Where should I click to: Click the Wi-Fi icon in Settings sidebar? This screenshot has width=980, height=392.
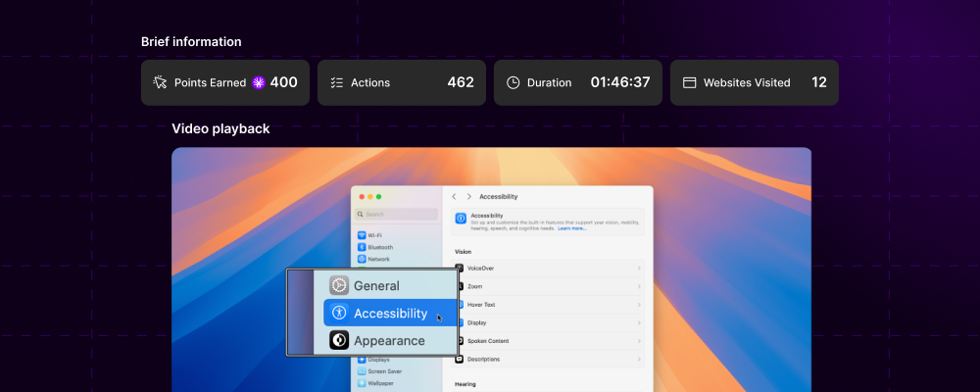(362, 236)
